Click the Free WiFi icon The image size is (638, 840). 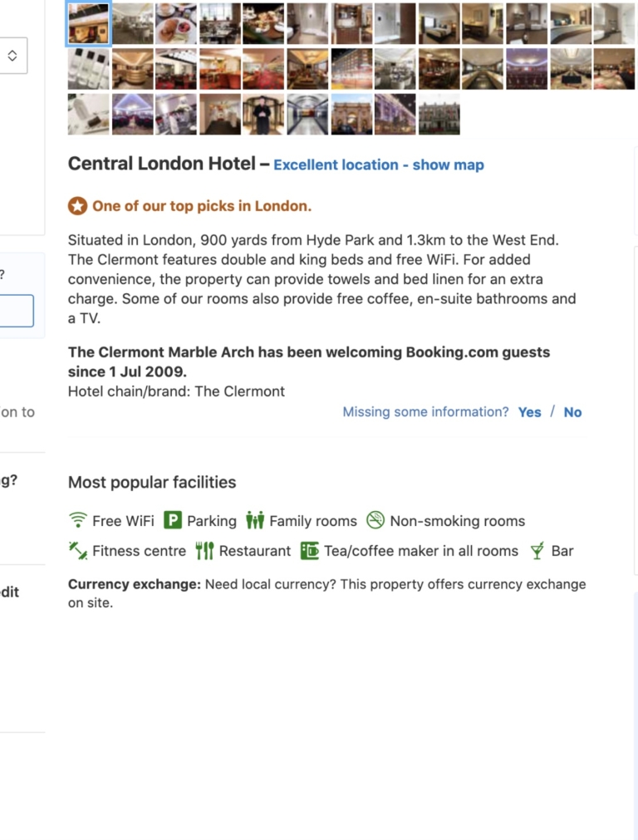77,521
